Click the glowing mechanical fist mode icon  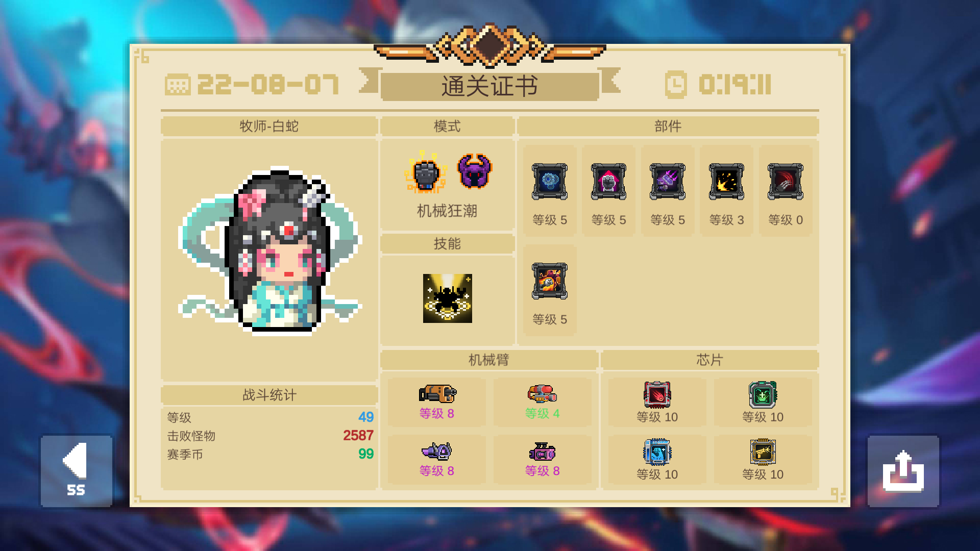pyautogui.click(x=426, y=172)
